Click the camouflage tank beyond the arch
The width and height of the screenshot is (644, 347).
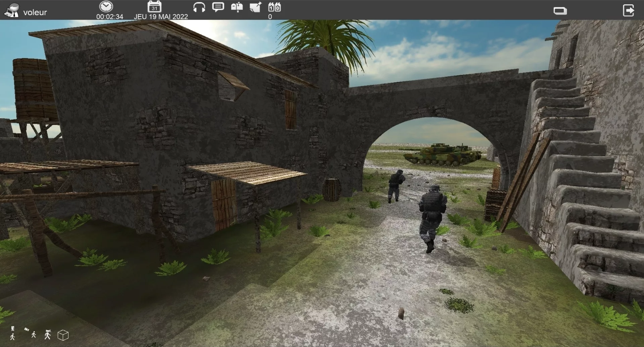click(442, 155)
